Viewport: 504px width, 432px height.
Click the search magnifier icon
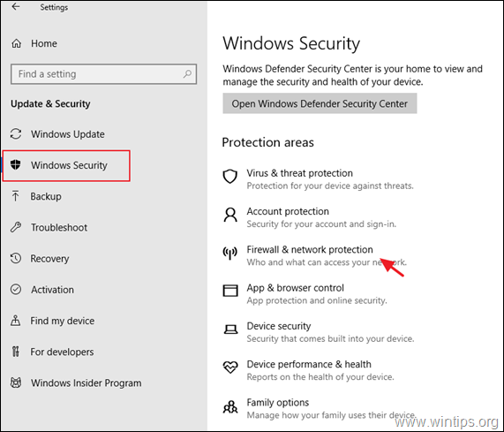point(187,74)
